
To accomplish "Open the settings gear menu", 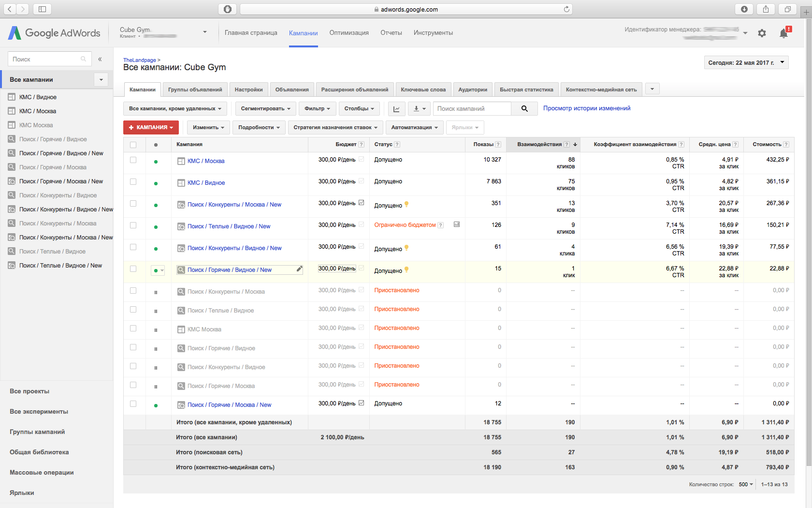I will tap(762, 33).
